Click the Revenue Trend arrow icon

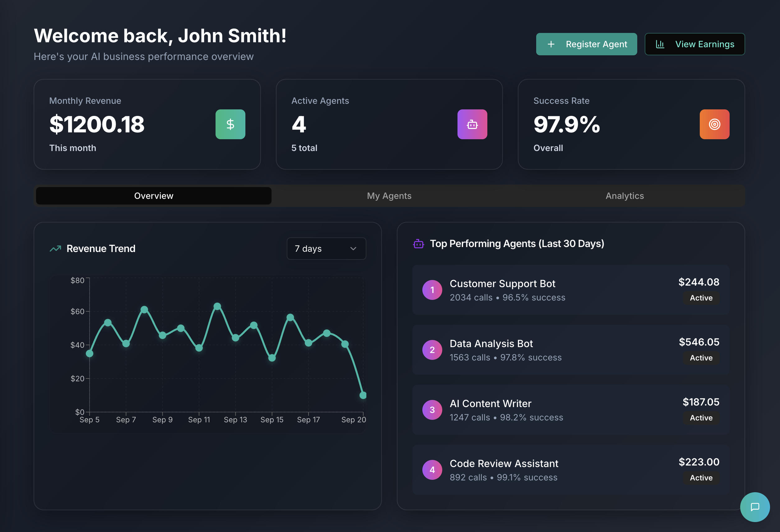point(55,249)
